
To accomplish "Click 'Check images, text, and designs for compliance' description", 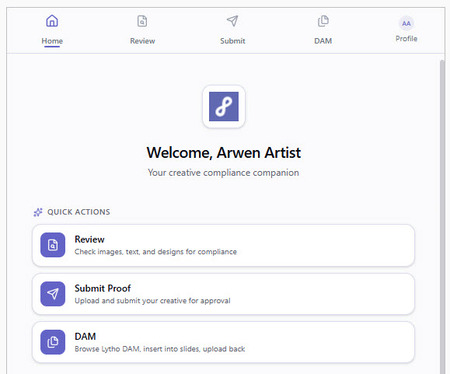I will (156, 252).
